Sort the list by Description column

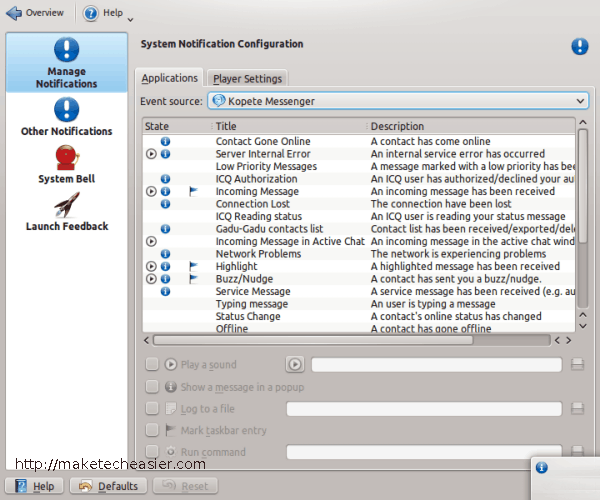(471, 126)
